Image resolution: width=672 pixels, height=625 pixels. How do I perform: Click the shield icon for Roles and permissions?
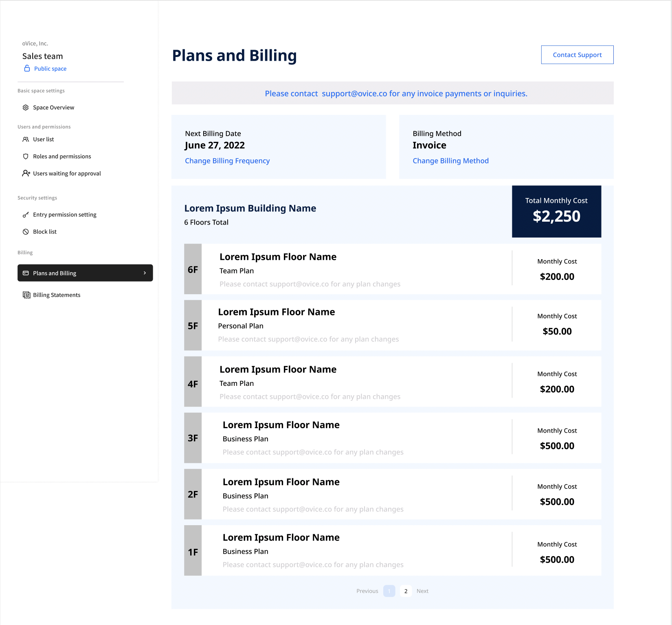click(x=26, y=156)
